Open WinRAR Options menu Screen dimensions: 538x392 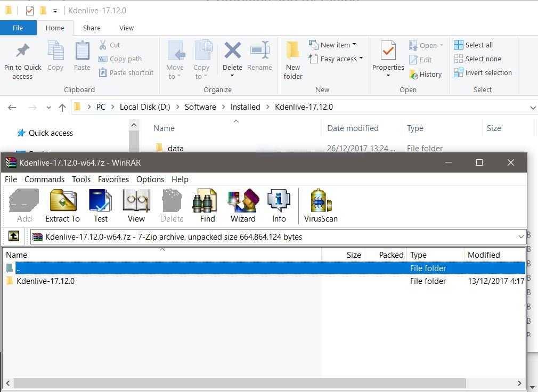pyautogui.click(x=150, y=179)
